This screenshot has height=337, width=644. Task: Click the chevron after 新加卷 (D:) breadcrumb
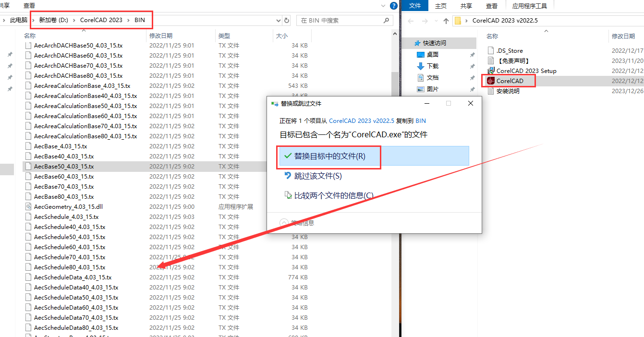coord(74,20)
